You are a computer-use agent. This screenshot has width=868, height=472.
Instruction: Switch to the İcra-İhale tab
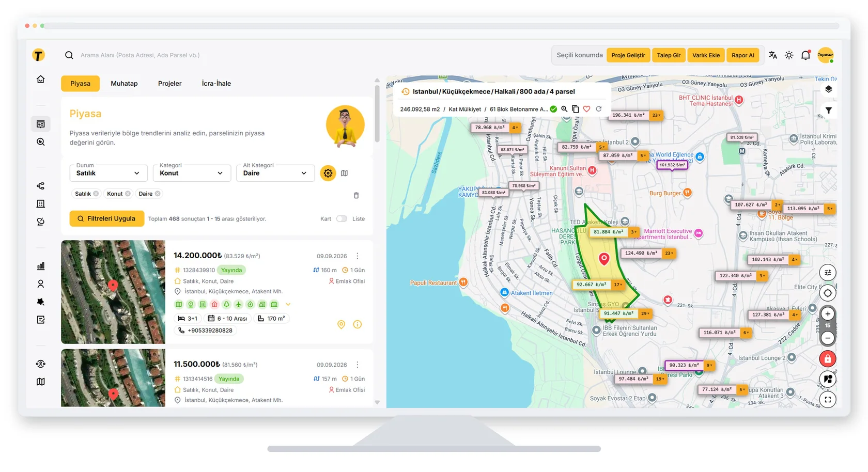[x=216, y=84]
